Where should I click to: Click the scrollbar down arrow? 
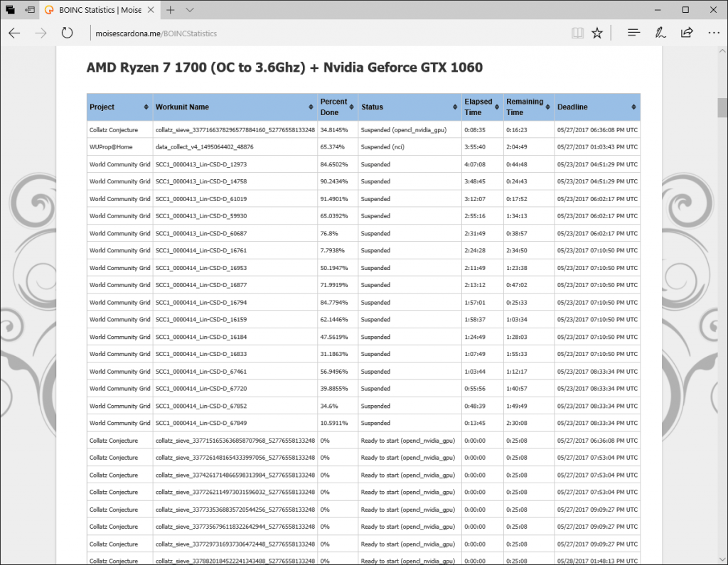pos(722,559)
